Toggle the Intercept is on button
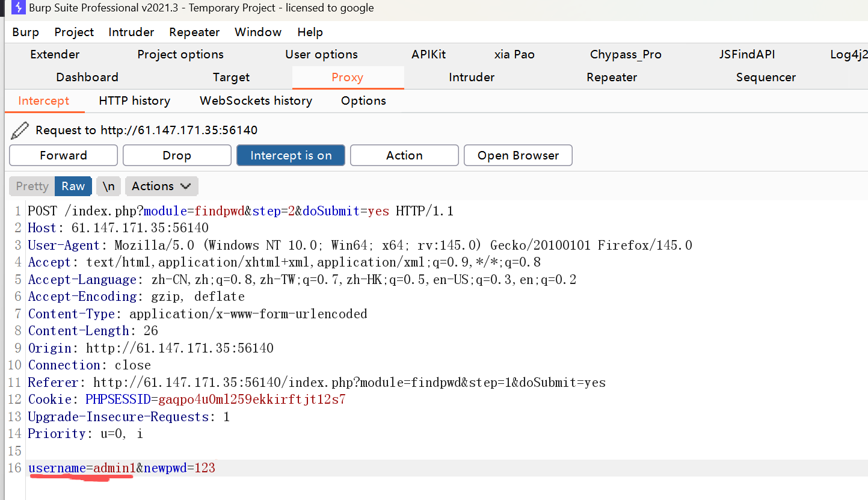Image resolution: width=868 pixels, height=500 pixels. click(x=291, y=155)
